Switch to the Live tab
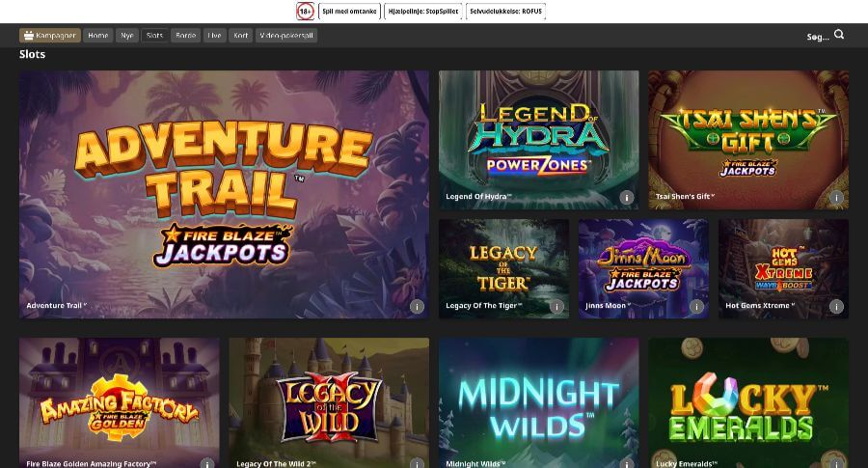868x468 pixels. 215,36
